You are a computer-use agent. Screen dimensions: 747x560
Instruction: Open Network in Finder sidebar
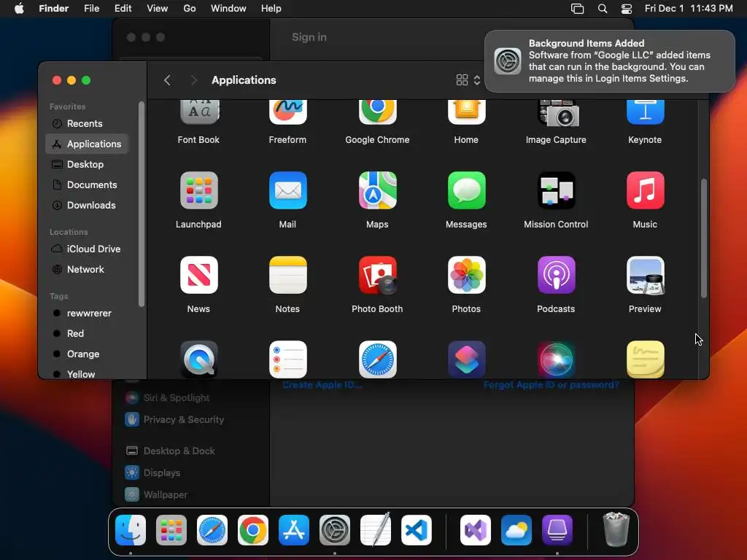point(87,270)
